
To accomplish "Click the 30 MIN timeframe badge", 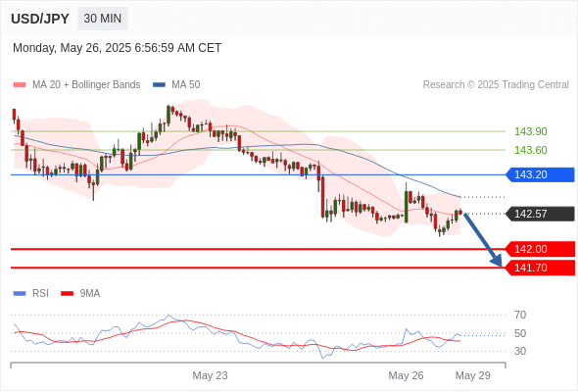I will click(103, 19).
